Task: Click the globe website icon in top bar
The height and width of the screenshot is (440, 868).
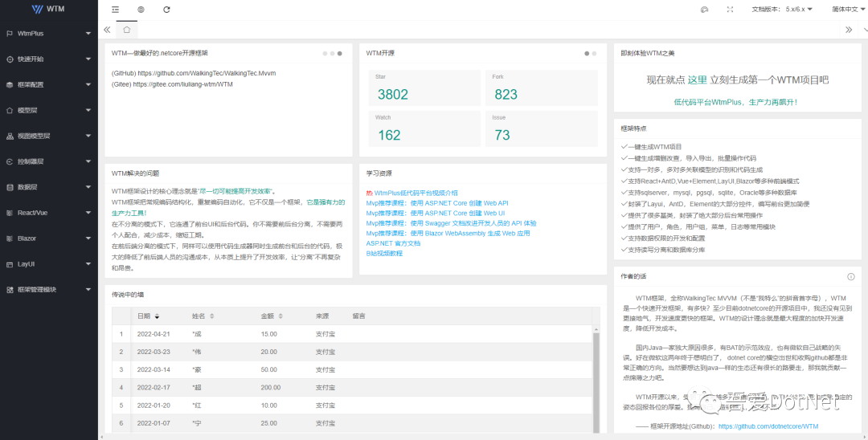Action: pyautogui.click(x=141, y=10)
